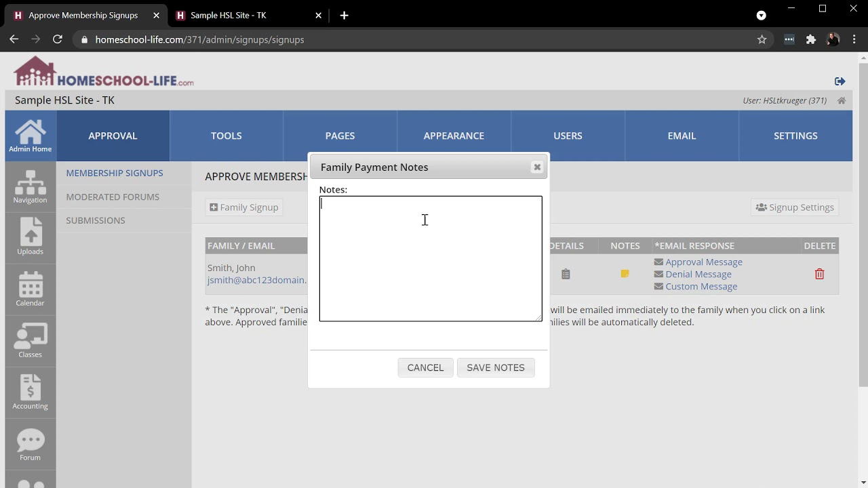This screenshot has height=488, width=868.
Task: Click the extension icon left of the puzzle icon
Action: (789, 39)
